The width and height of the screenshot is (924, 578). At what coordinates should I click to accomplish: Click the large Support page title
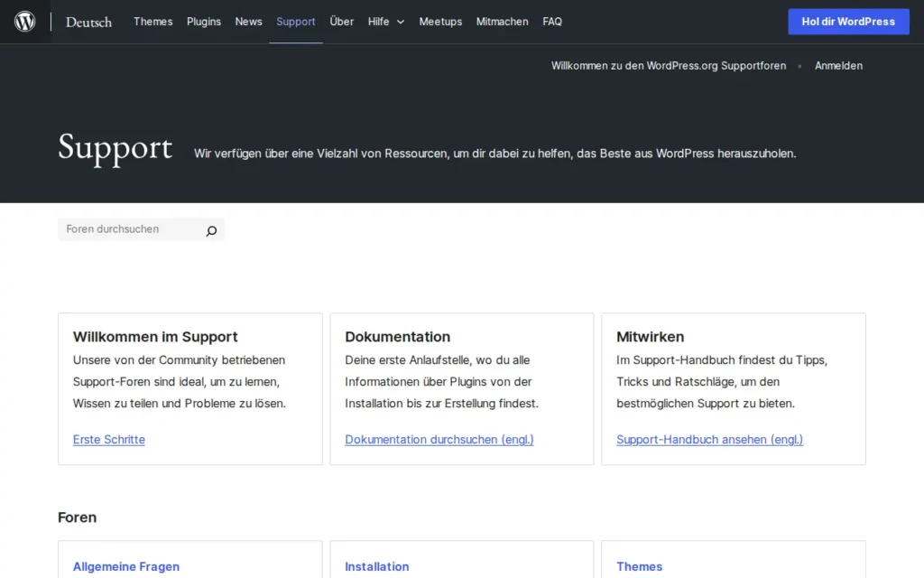point(115,149)
